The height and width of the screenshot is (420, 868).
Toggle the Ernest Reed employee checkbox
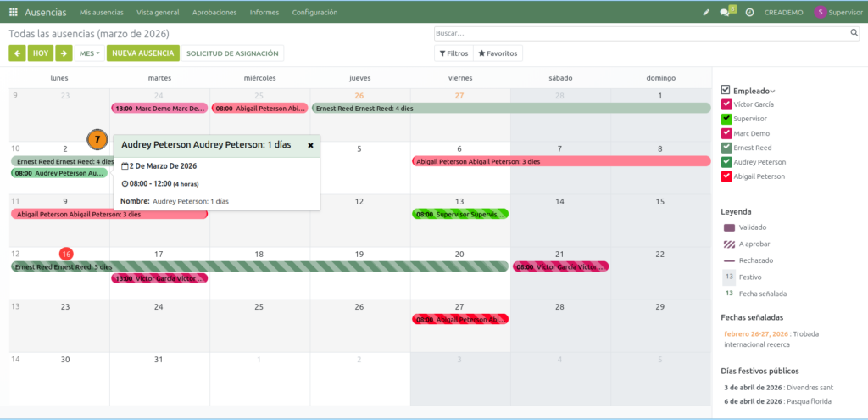[x=726, y=148]
